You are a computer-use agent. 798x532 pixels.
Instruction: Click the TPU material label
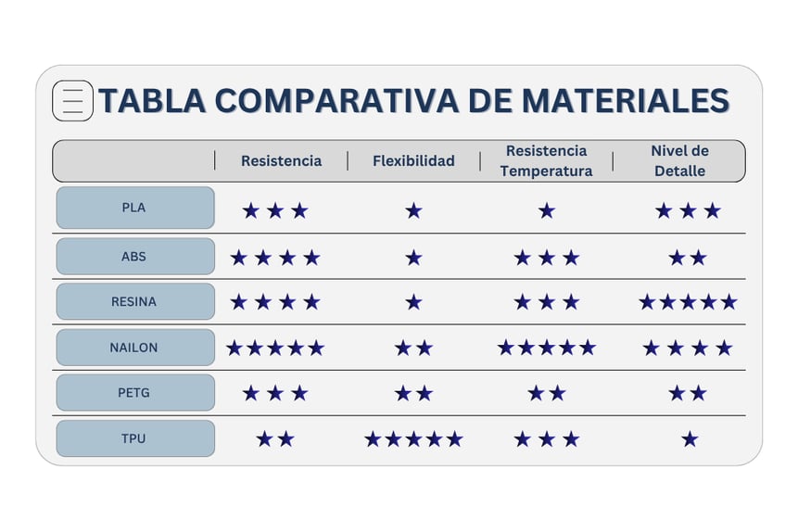[x=135, y=438]
